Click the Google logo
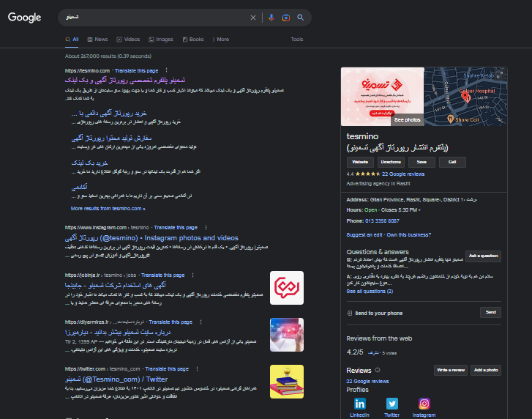The height and width of the screenshot is (419, 532). [x=24, y=18]
